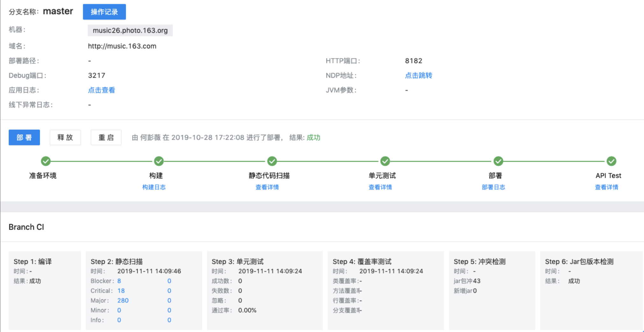The image size is (644, 332).
Task: Click the 释放 release button
Action: (x=65, y=137)
